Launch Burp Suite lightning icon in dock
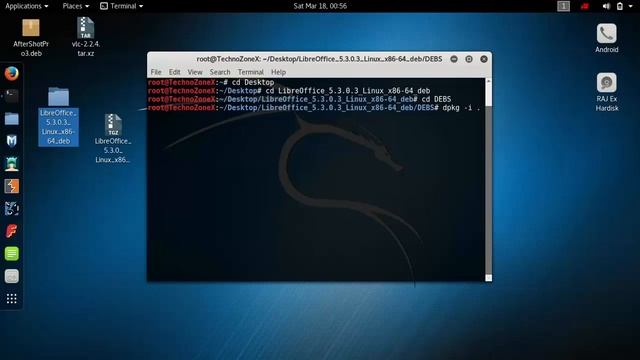 coord(11,186)
